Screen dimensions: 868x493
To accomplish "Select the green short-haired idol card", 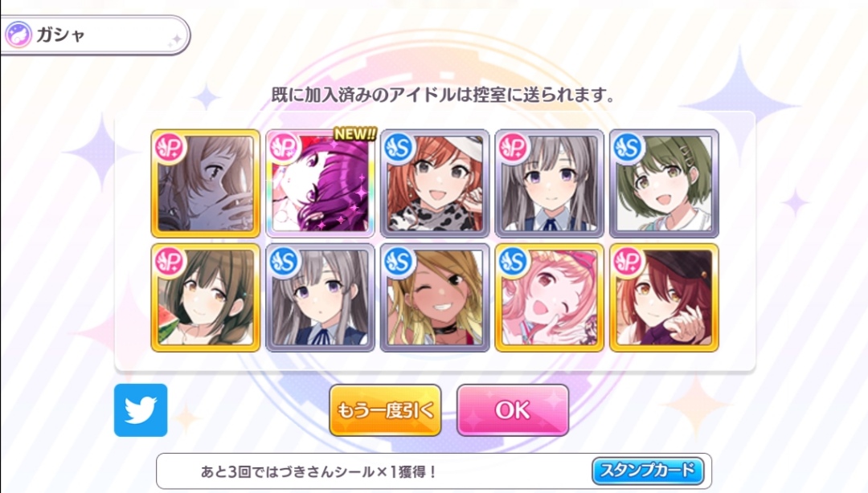I will [x=664, y=184].
